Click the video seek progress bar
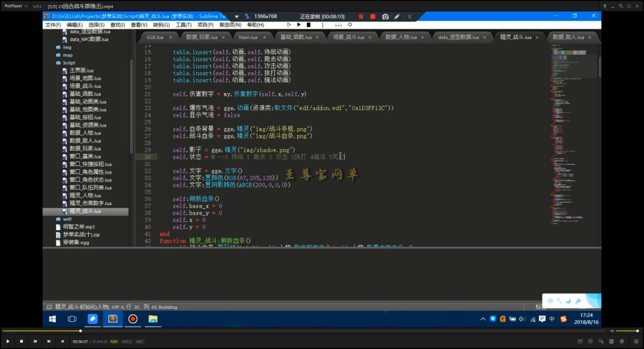 pyautogui.click(x=304, y=331)
